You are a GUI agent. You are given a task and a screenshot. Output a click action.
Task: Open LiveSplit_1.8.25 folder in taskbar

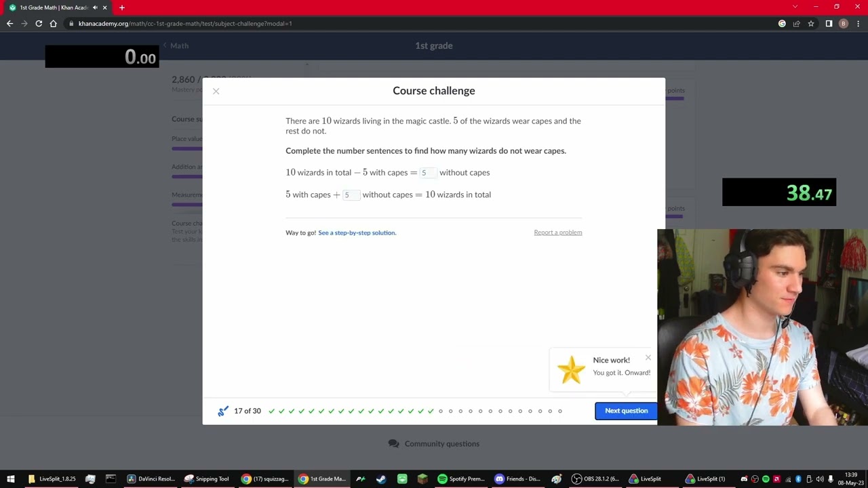click(52, 479)
